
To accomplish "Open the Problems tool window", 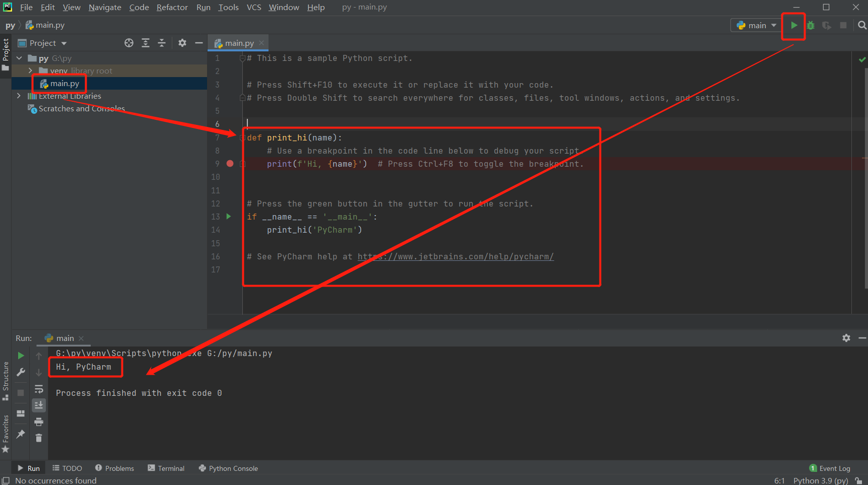I will pyautogui.click(x=114, y=468).
